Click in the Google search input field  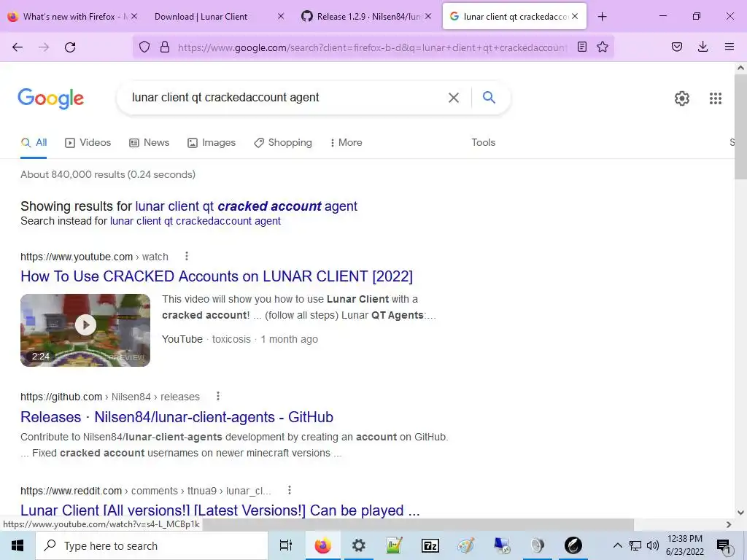(x=286, y=98)
